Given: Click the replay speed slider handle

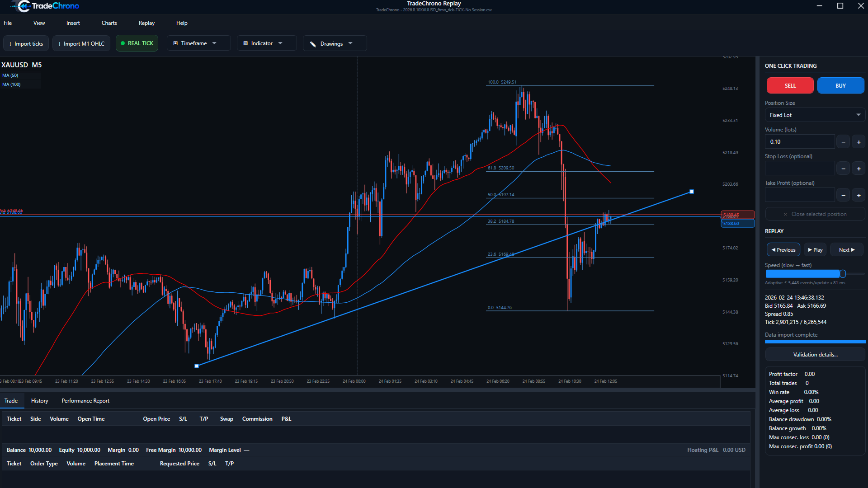Looking at the screenshot, I should [843, 274].
